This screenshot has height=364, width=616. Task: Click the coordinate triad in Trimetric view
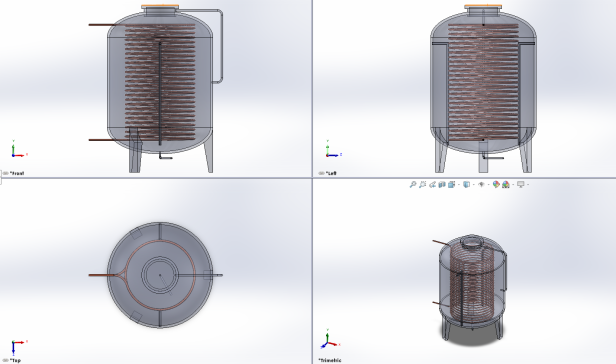(331, 339)
